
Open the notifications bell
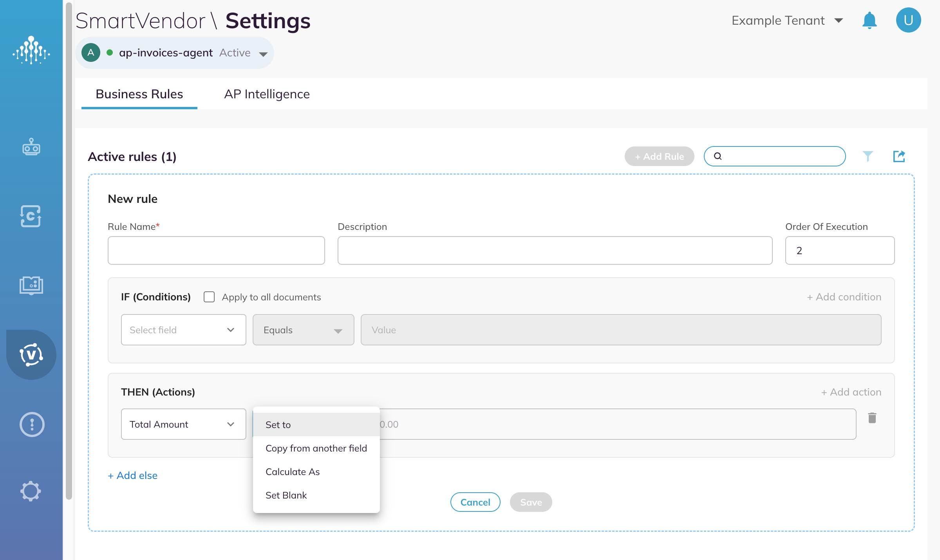(869, 20)
